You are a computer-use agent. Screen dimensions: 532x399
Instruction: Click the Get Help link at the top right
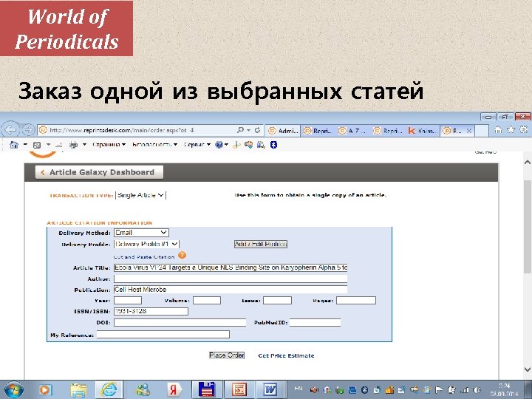click(x=485, y=152)
